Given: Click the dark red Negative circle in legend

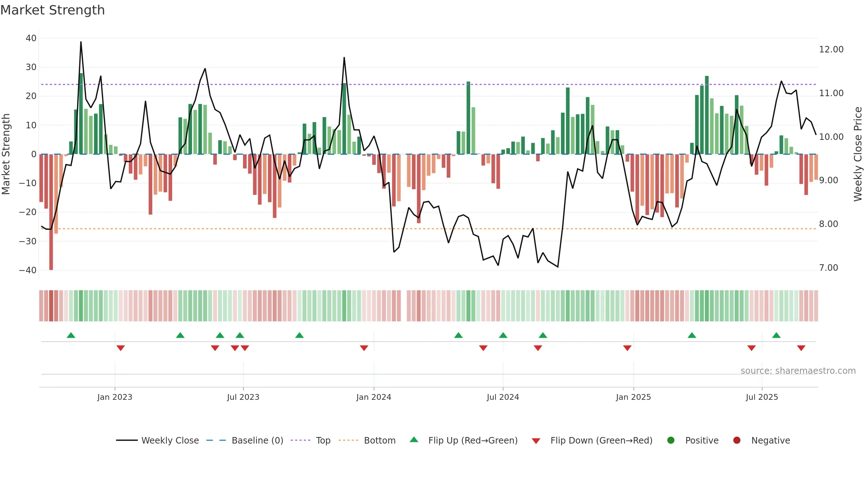Looking at the screenshot, I should pos(737,440).
